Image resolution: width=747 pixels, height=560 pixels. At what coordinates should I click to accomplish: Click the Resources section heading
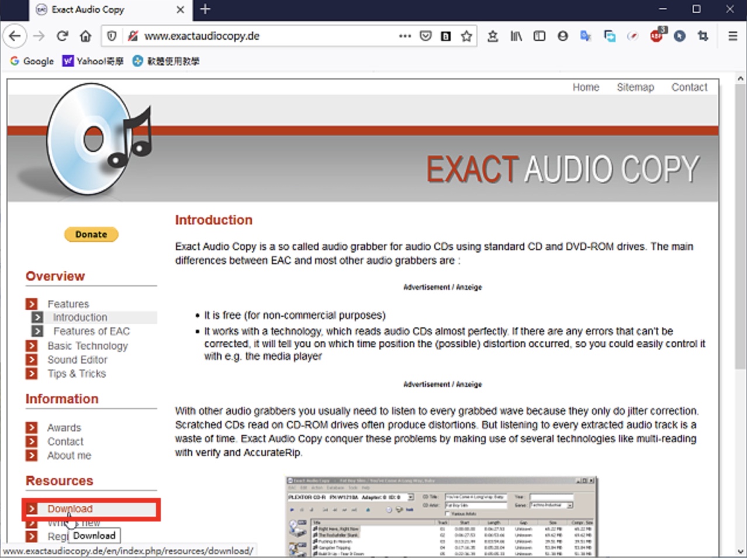(x=59, y=481)
